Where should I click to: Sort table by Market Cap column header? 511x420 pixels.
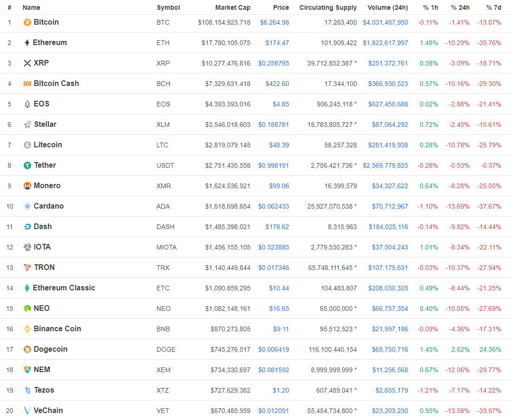(232, 7)
